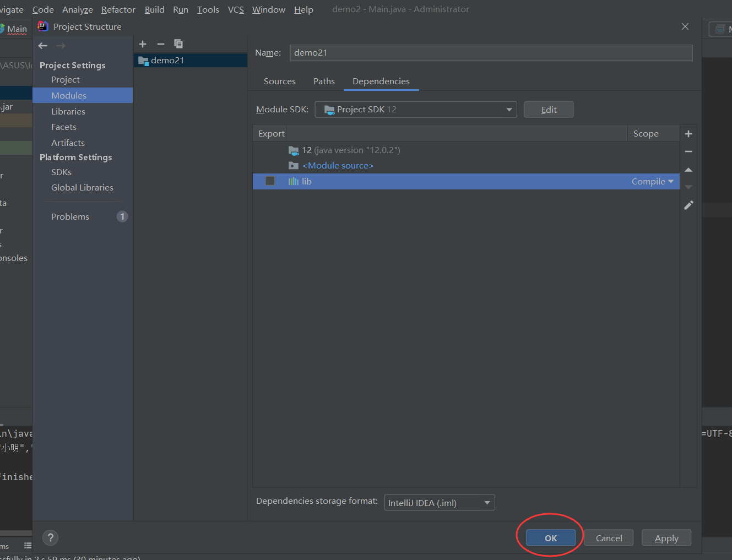Open the Module SDK dropdown
The height and width of the screenshot is (560, 732).
pos(416,110)
